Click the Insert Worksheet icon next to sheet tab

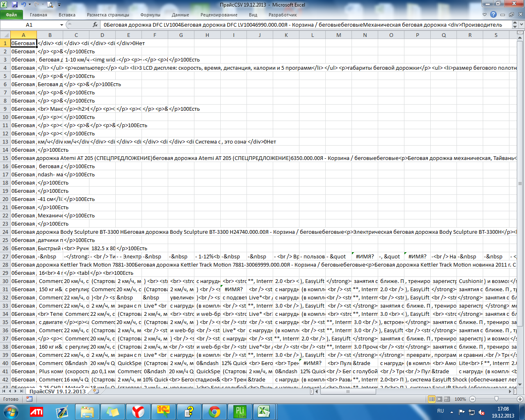click(x=96, y=391)
